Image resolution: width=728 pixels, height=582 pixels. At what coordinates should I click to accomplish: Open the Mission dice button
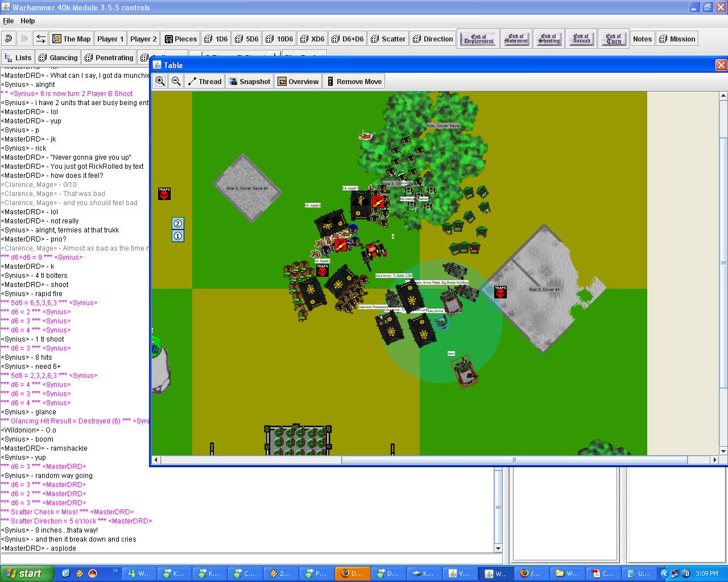pyautogui.click(x=677, y=39)
